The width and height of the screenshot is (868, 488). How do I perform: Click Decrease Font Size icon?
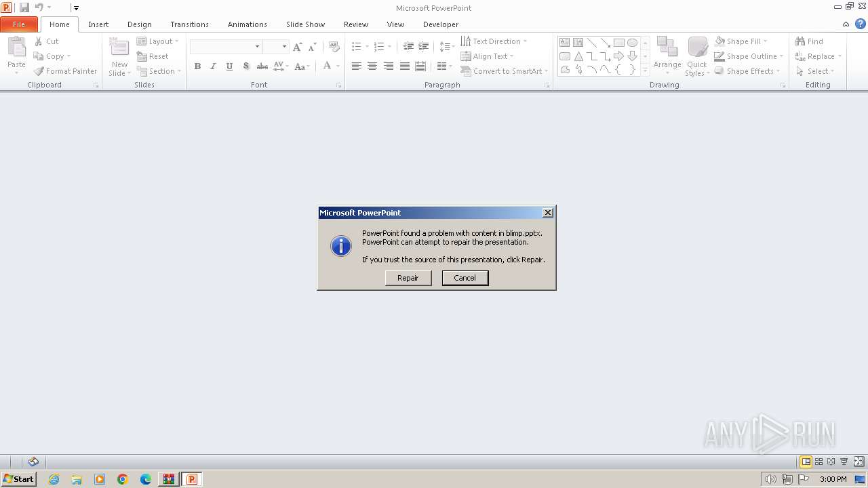pyautogui.click(x=313, y=47)
